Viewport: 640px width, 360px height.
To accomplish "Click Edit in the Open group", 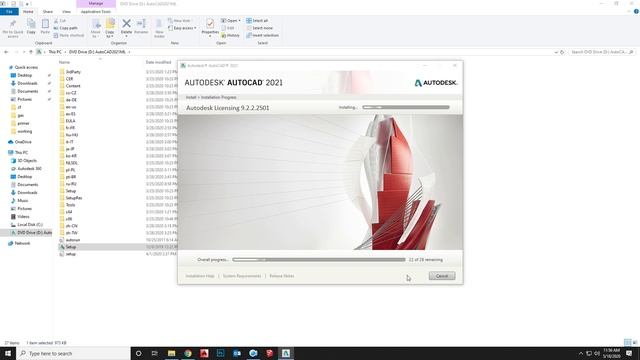I will coord(228,28).
